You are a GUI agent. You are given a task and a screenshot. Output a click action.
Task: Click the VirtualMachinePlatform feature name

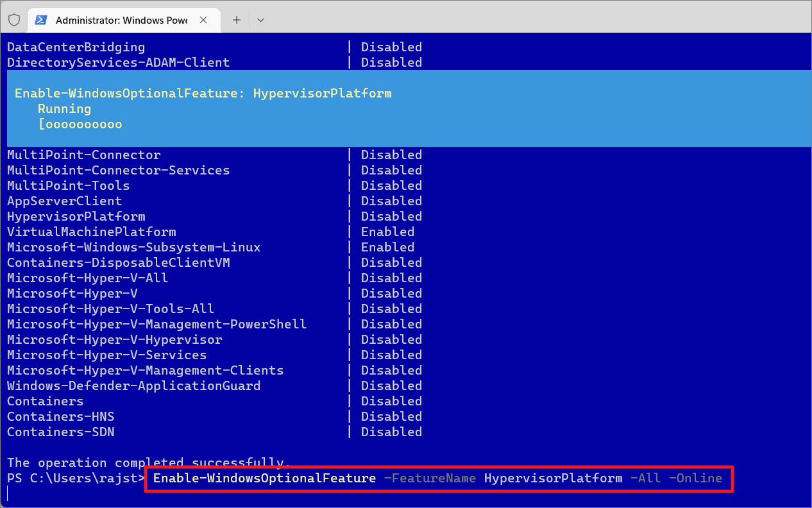91,232
